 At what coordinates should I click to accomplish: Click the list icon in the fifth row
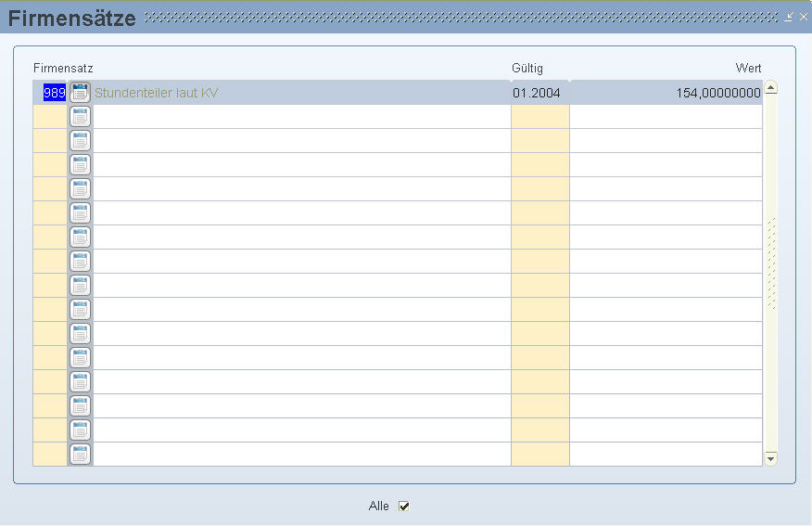coord(81,189)
